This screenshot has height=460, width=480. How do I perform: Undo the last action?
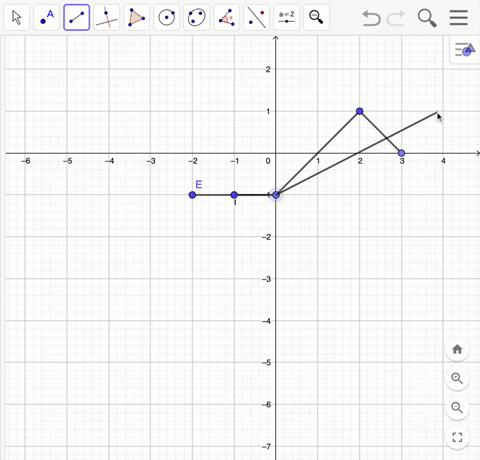[x=371, y=18]
